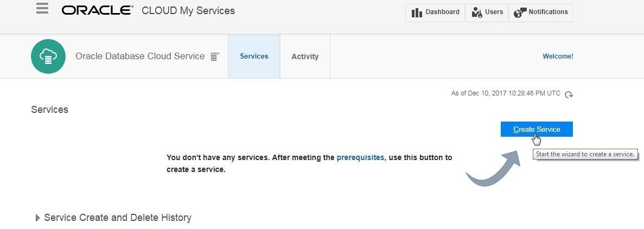Open the Users management button
This screenshot has width=644, height=229.
(x=487, y=12)
